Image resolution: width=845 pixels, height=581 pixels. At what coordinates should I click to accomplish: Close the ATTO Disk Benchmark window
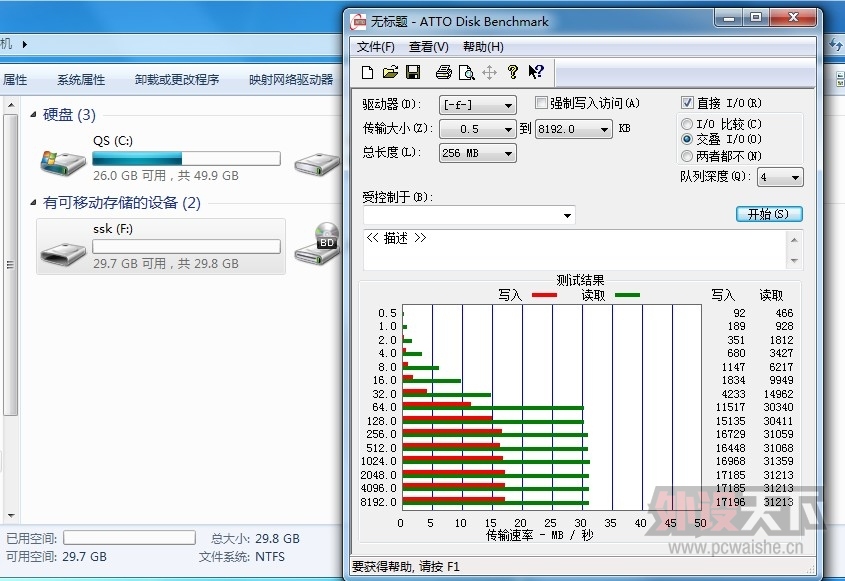coord(793,18)
